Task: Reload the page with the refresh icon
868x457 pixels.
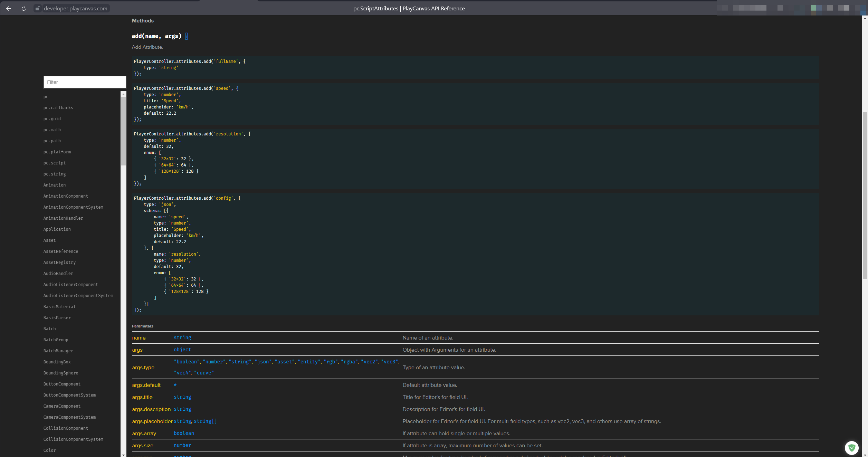Action: [23, 8]
